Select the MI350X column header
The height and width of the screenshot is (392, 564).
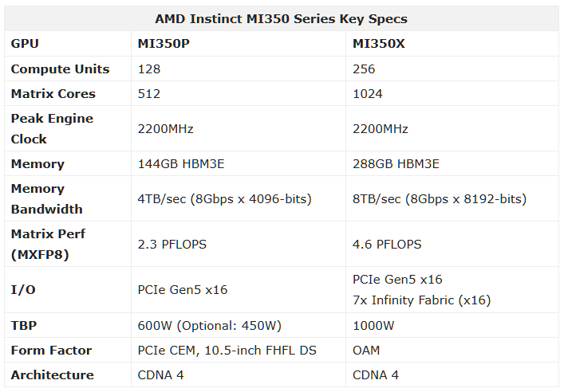click(x=379, y=44)
